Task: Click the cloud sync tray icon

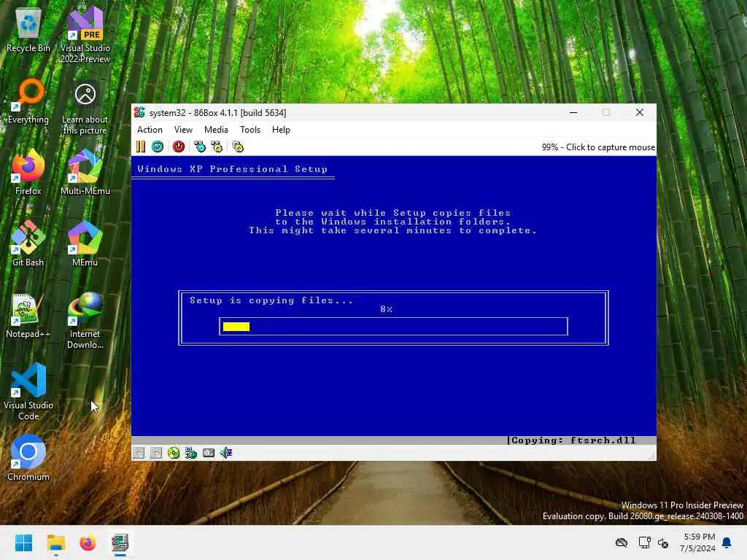Action: pyautogui.click(x=622, y=542)
